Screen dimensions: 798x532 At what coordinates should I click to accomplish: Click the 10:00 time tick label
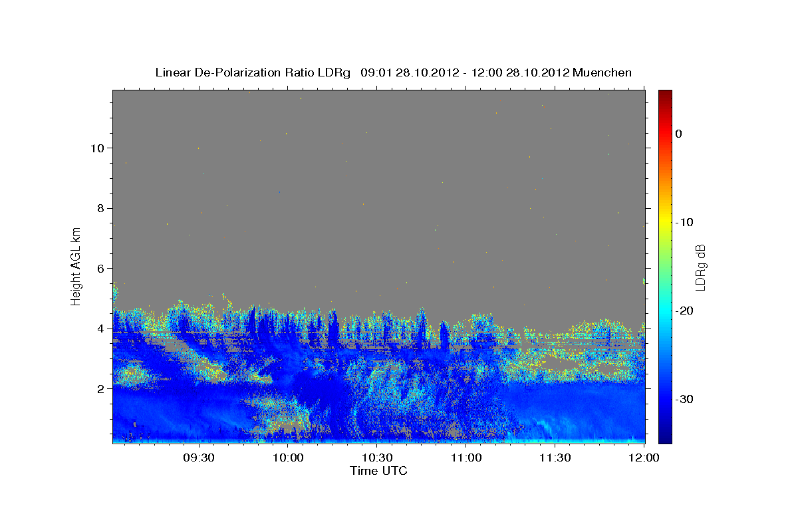click(x=288, y=458)
